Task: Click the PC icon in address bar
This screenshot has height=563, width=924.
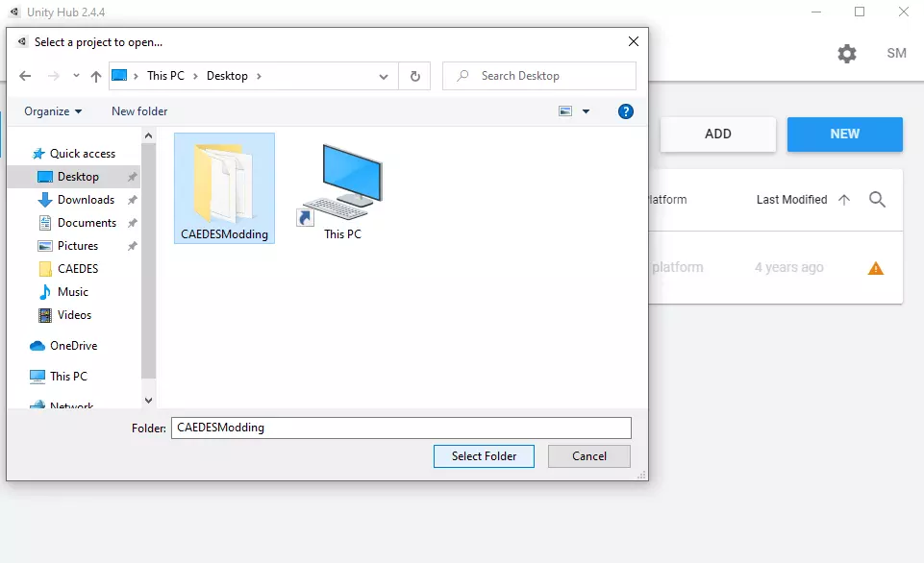Action: click(x=119, y=75)
